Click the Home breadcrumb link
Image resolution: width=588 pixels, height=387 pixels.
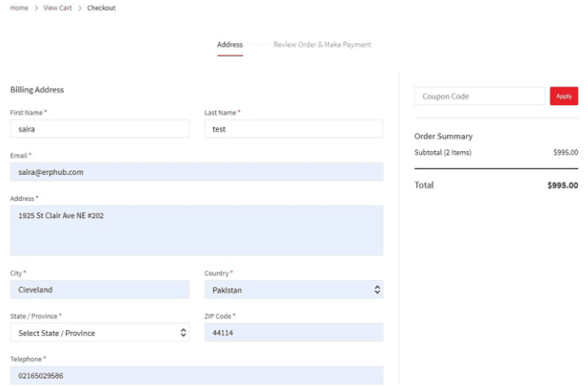click(19, 8)
